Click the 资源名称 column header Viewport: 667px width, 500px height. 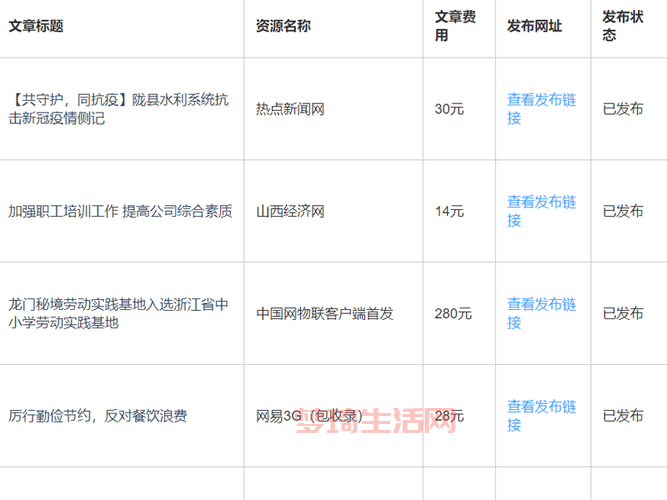tap(283, 26)
